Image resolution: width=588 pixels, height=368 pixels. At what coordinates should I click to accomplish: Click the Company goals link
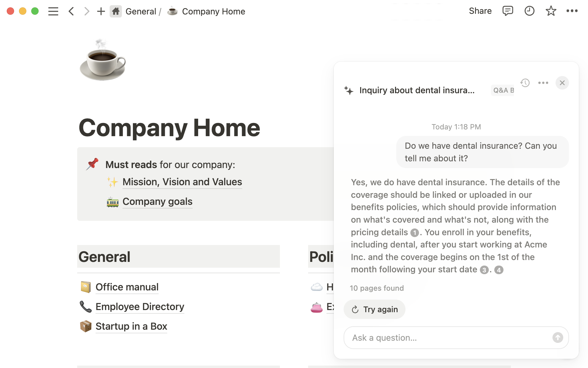point(157,201)
